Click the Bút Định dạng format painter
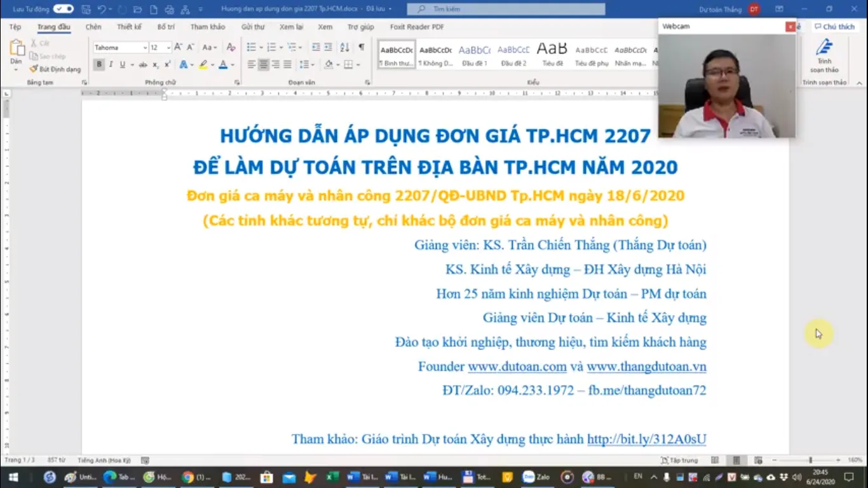 point(55,69)
